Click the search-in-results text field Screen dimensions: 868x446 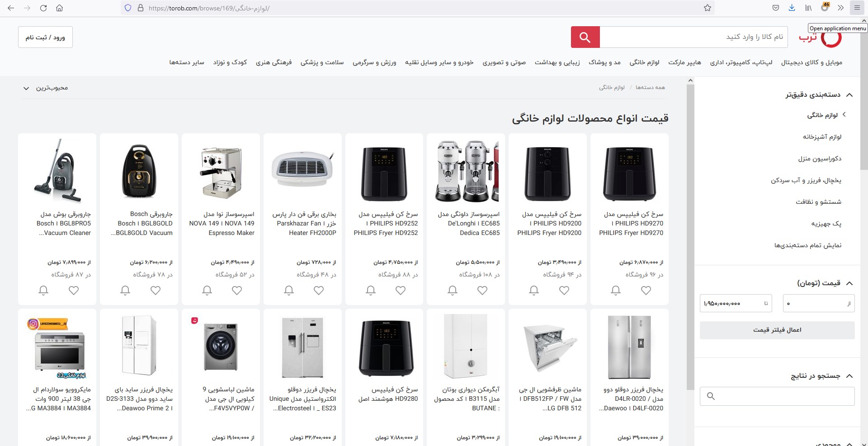tap(777, 396)
